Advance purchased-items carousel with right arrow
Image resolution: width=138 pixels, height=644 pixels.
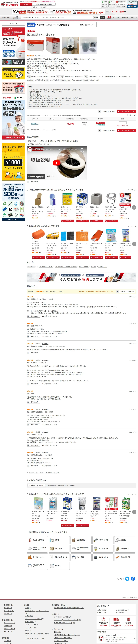pyautogui.click(x=134, y=244)
